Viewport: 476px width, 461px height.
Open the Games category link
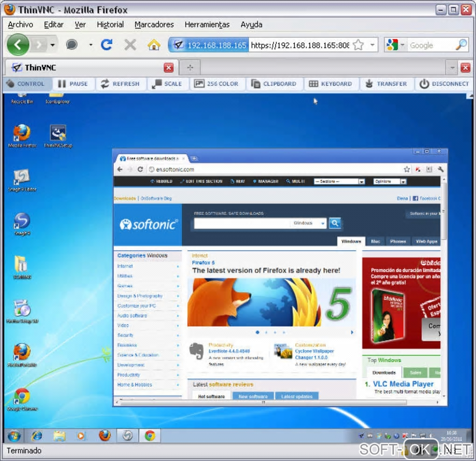pyautogui.click(x=125, y=286)
